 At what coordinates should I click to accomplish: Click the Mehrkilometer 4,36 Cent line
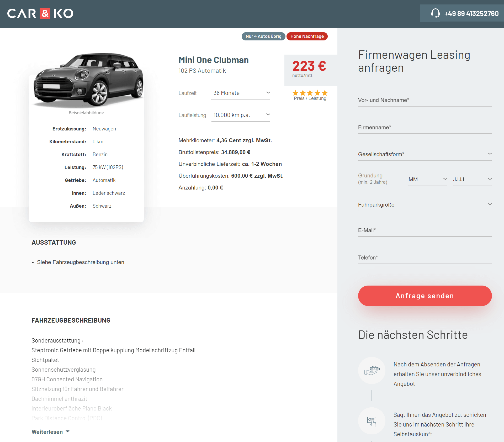(x=225, y=140)
